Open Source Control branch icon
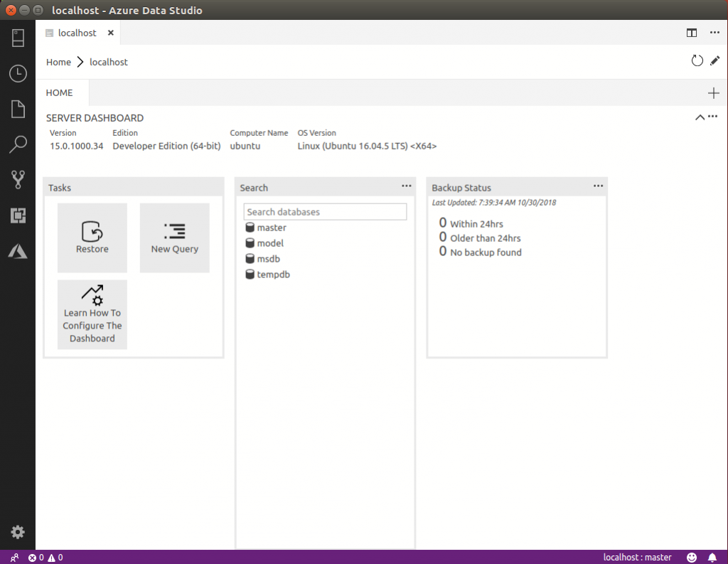 click(x=18, y=180)
